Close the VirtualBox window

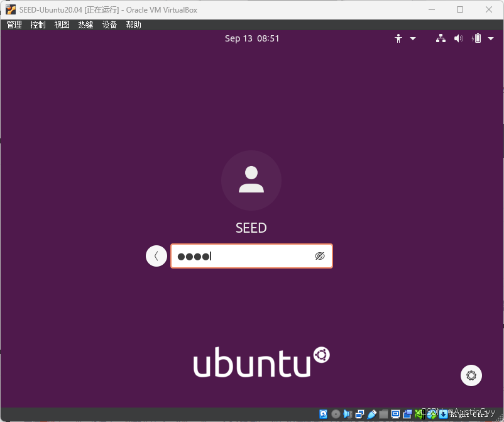(489, 9)
